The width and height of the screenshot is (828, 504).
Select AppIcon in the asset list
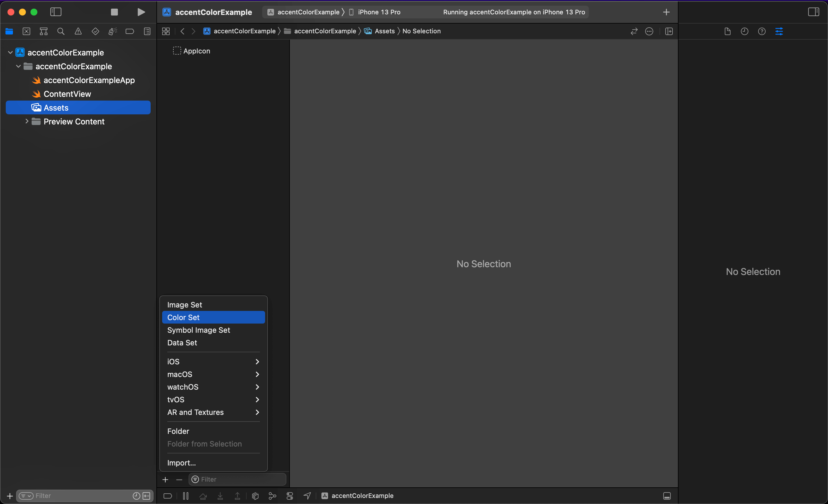click(196, 51)
